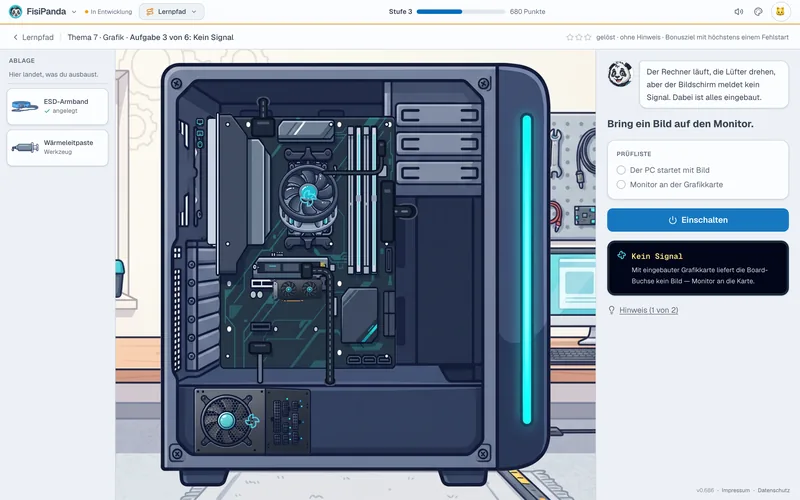This screenshot has height=500, width=800.
Task: Click the 'Bonusziel mit höchstens einem Fehlstart' text
Action: [x=727, y=37]
